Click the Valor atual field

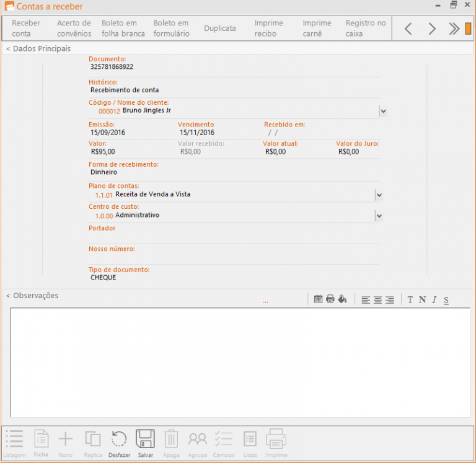(x=275, y=152)
